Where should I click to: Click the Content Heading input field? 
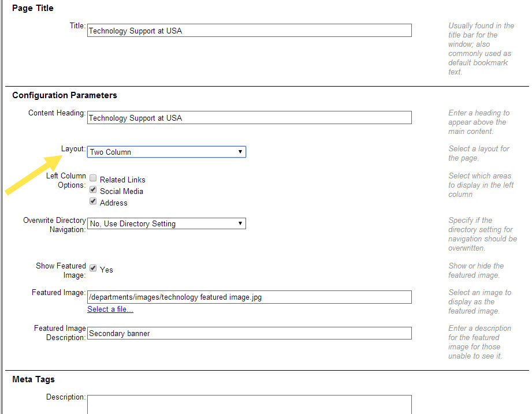250,118
